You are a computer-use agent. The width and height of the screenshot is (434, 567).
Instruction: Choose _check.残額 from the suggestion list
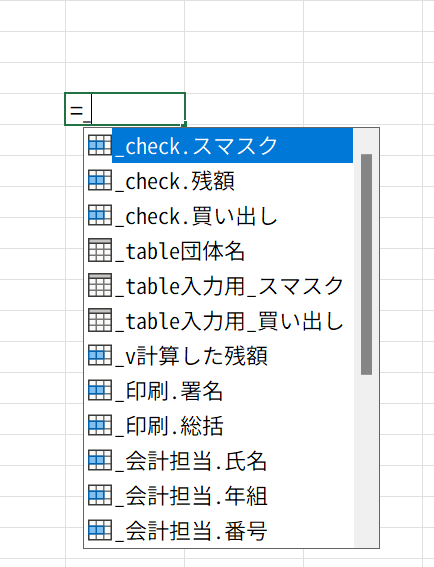pos(219,180)
